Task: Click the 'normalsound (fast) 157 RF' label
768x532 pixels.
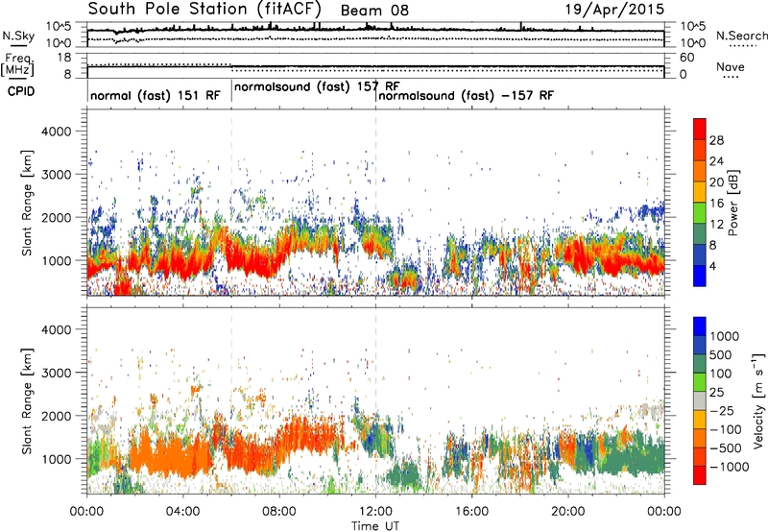Action: click(x=317, y=86)
